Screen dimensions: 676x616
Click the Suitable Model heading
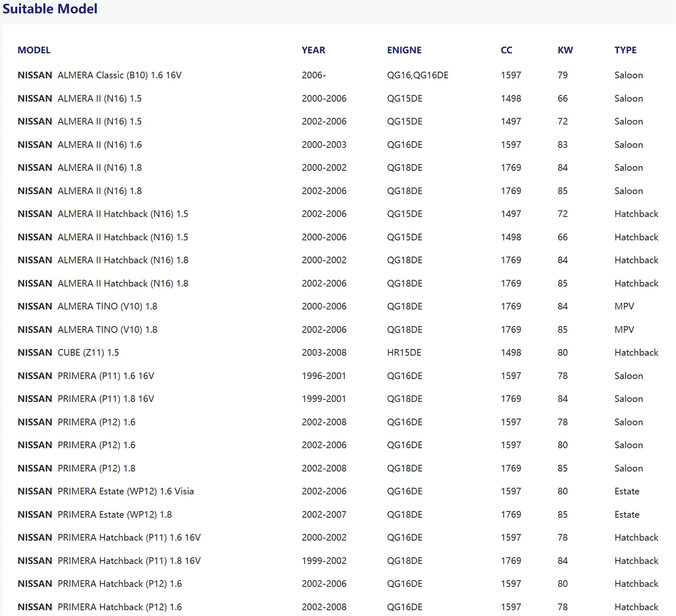(50, 9)
